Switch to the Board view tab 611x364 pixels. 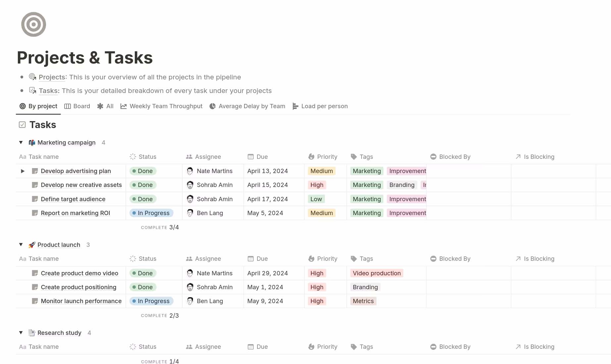click(x=77, y=106)
